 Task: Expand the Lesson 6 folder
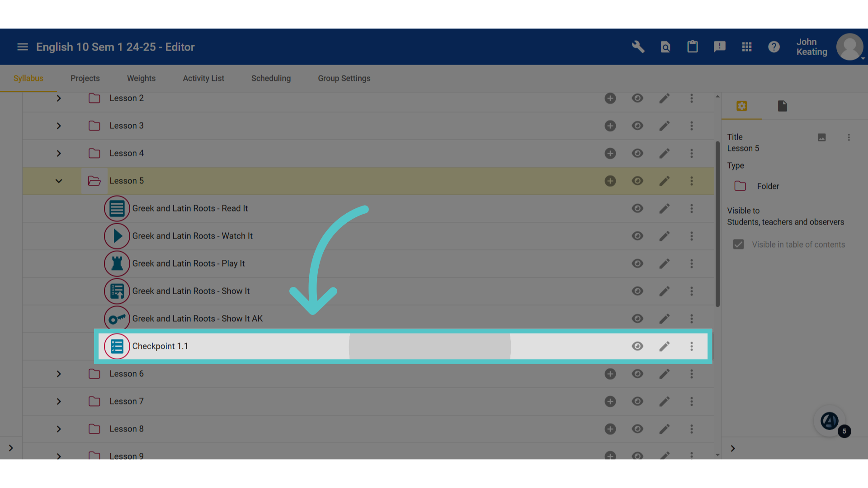(x=59, y=374)
